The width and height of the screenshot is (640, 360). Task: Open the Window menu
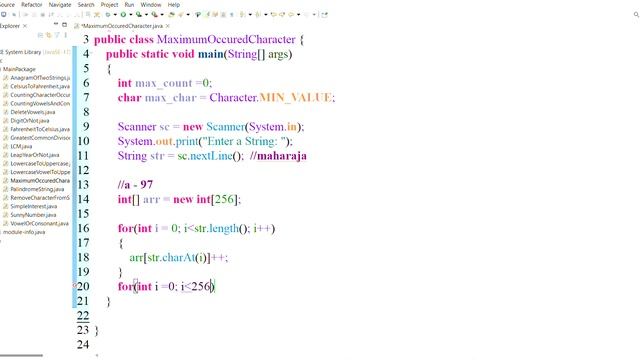[151, 4]
